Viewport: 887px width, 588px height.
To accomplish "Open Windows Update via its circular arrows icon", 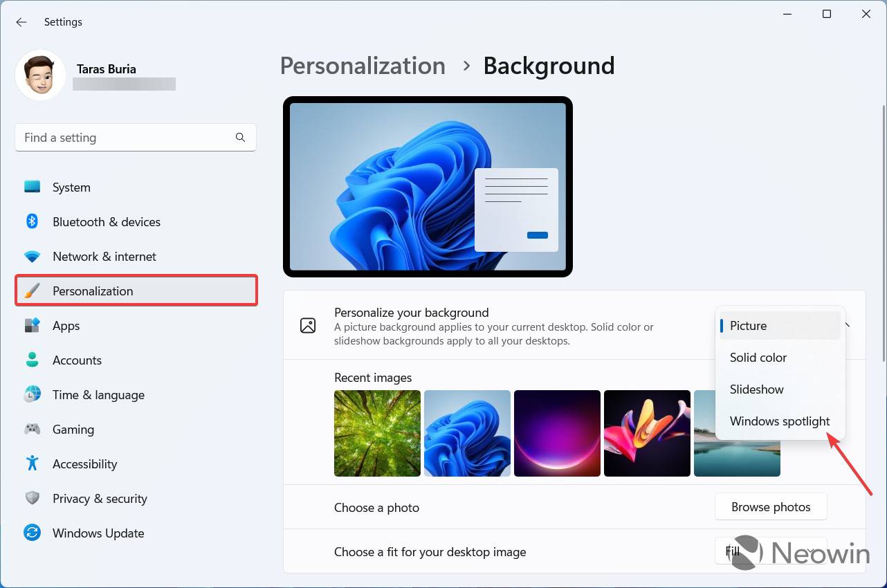I will (x=32, y=533).
